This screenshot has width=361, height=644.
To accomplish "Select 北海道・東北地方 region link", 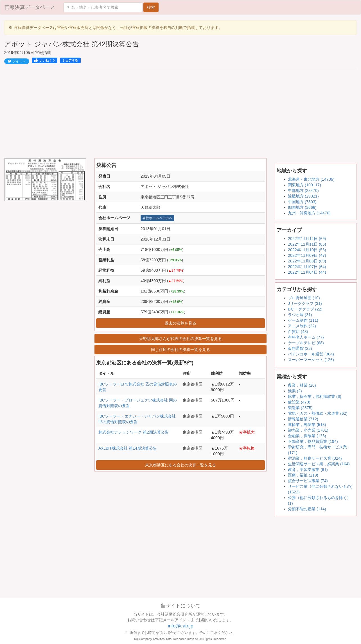I will coord(311,179).
